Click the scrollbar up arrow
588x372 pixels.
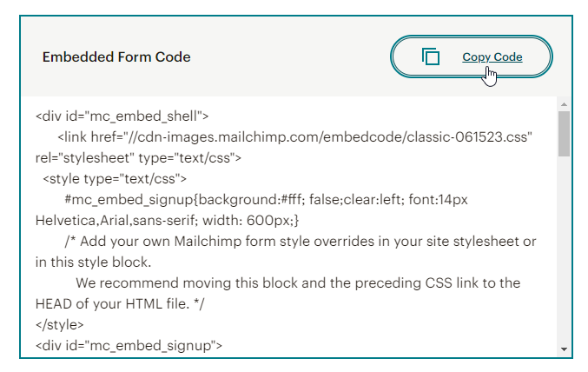pos(564,104)
